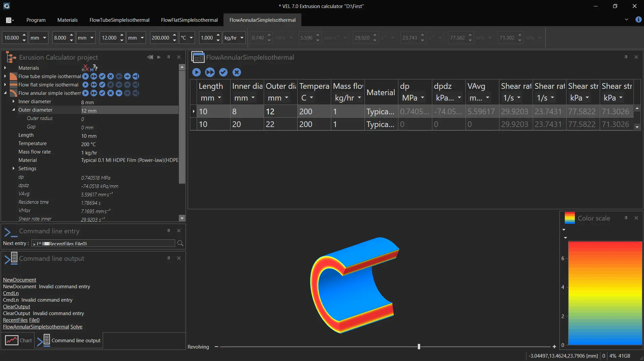Click the RecentFiles link in output
This screenshot has height=361, width=644.
15,320
